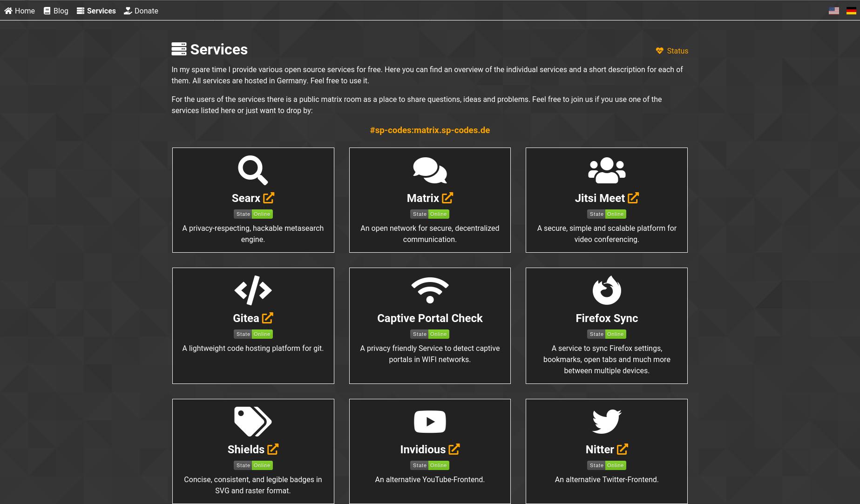860x504 pixels.
Task: Click the Captive Portal WiFi icon
Action: tap(429, 290)
